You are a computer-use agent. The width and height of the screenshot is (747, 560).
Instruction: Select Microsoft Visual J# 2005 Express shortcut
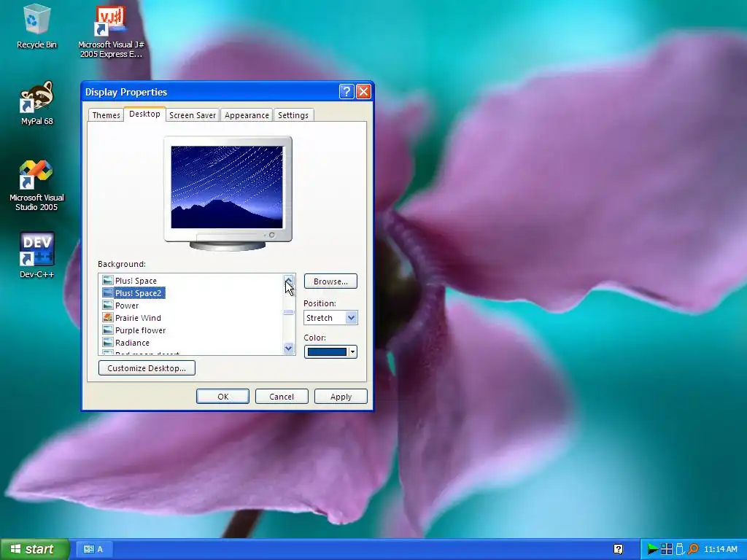coord(111,31)
